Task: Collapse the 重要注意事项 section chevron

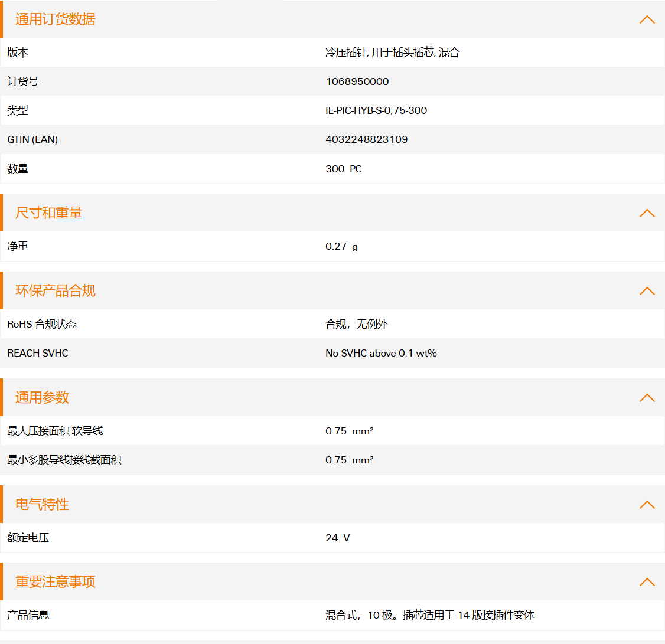Action: pyautogui.click(x=647, y=581)
